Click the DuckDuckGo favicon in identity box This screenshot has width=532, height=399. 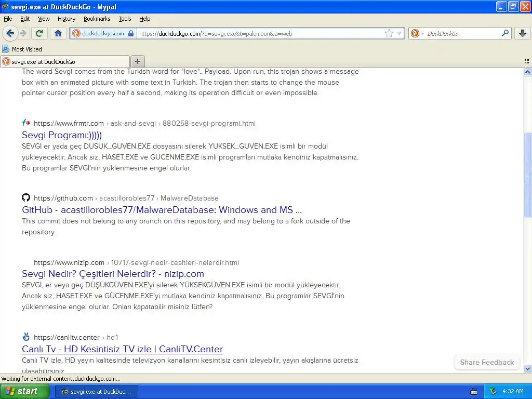[x=76, y=33]
